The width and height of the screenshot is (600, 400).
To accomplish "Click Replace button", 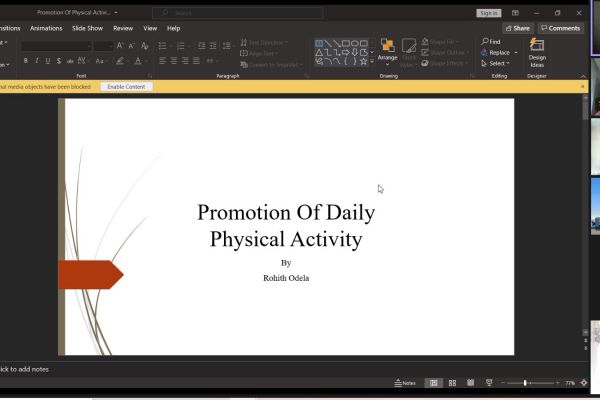I will 496,52.
